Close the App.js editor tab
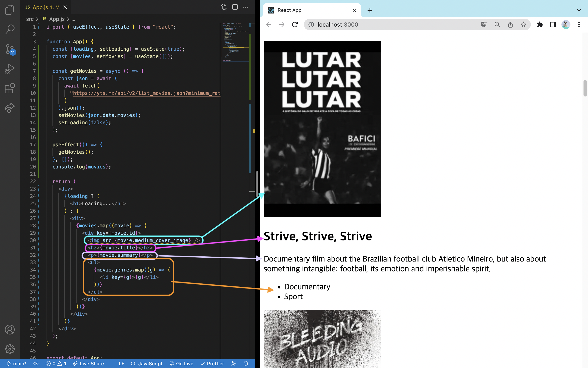588x368 pixels. point(65,7)
